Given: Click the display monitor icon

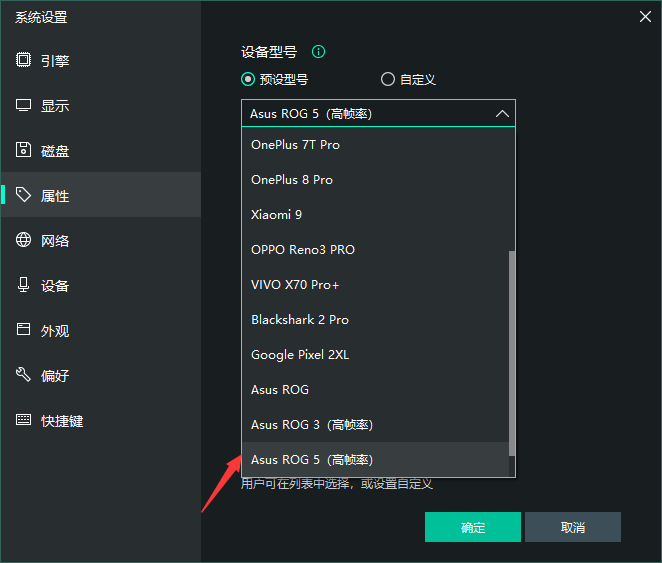Looking at the screenshot, I should pos(24,105).
